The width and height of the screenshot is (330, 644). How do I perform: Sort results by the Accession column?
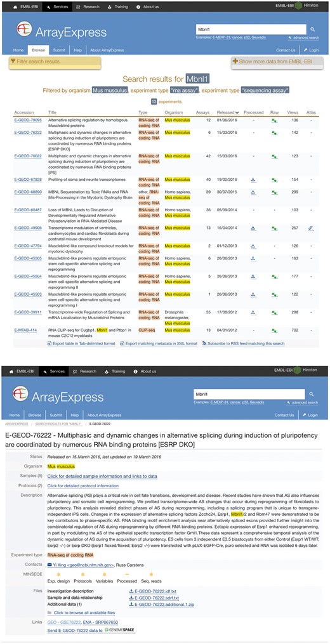point(24,112)
